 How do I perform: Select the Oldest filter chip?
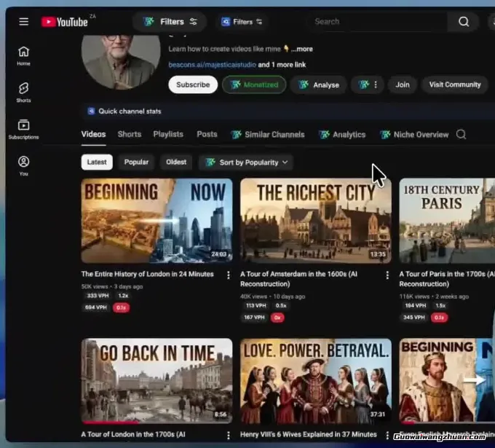[x=176, y=162]
